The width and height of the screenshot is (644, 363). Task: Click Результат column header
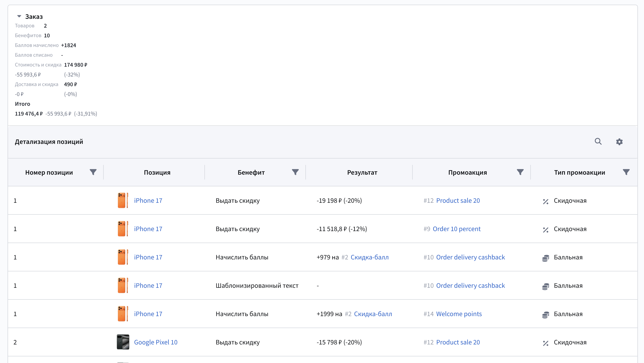pyautogui.click(x=362, y=172)
